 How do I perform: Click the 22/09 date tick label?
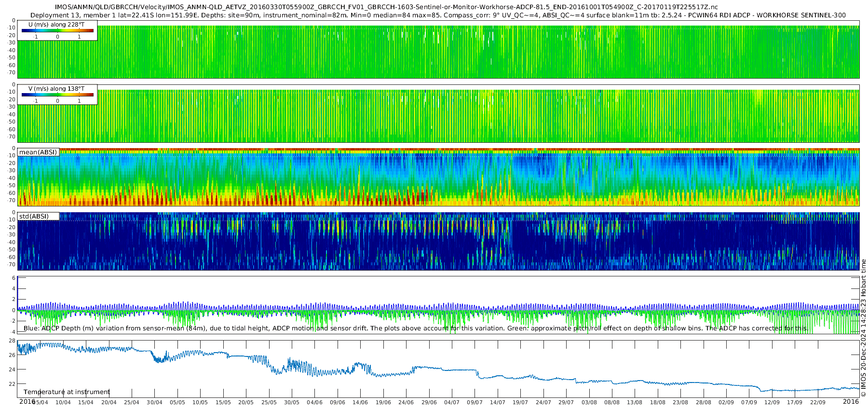[x=818, y=403]
